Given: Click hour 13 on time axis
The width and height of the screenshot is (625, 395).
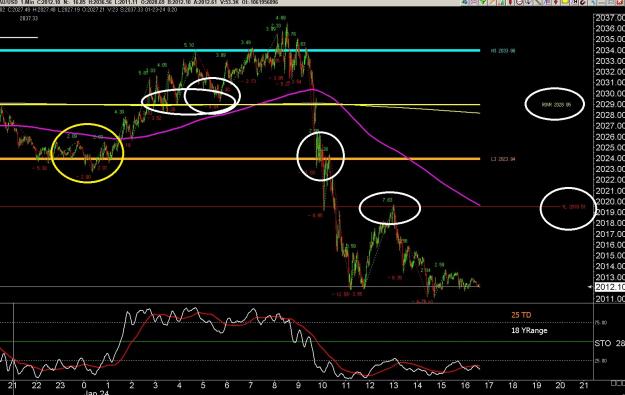Looking at the screenshot, I should (393, 385).
